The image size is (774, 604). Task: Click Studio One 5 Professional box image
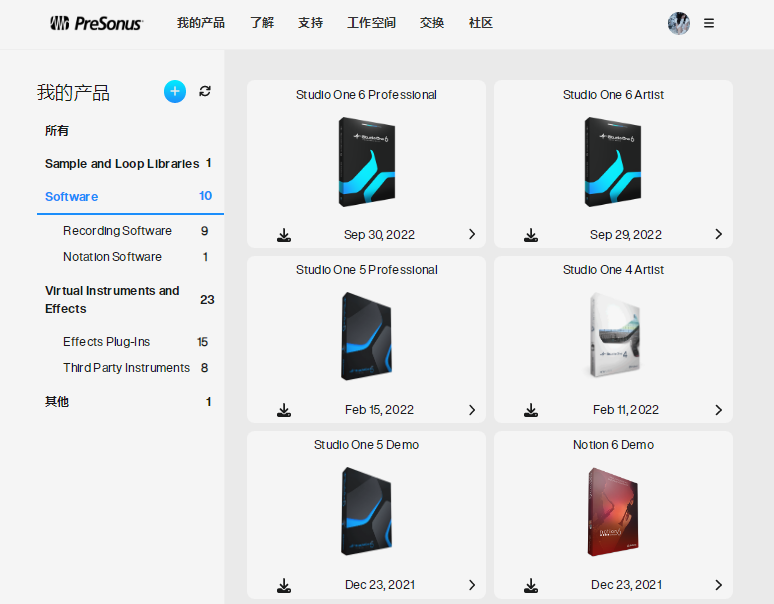tap(367, 337)
